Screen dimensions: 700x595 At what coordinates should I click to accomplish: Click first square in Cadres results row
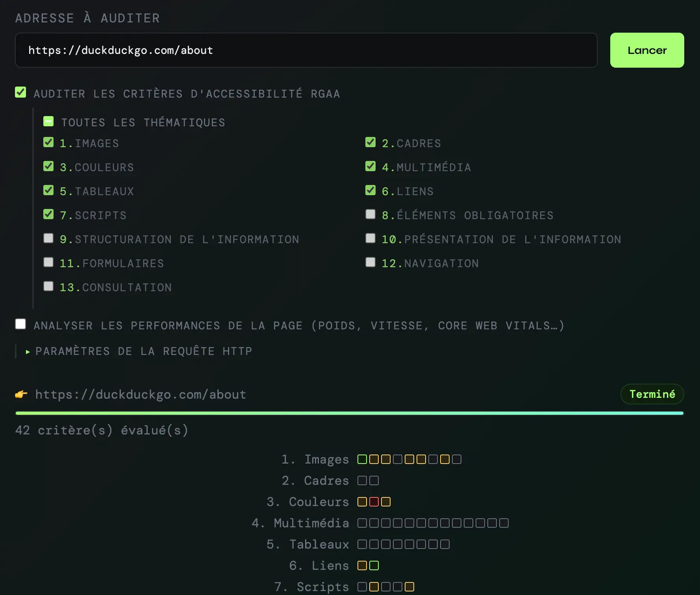coord(362,480)
